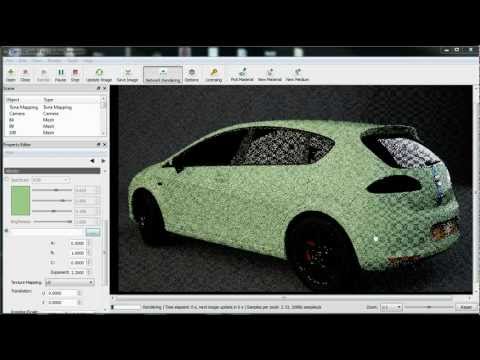Adjust the third color channel slider

click(x=52, y=211)
